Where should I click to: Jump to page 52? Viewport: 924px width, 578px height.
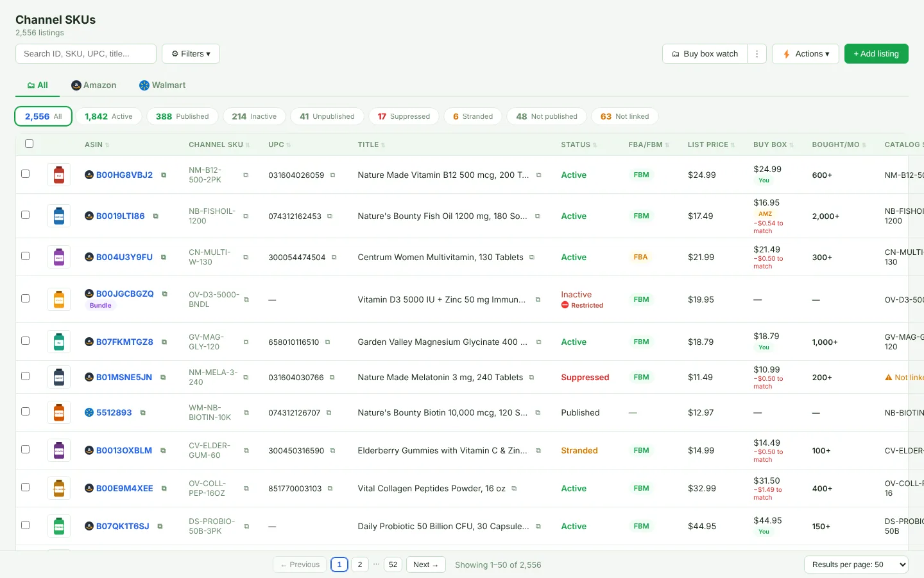pos(393,565)
